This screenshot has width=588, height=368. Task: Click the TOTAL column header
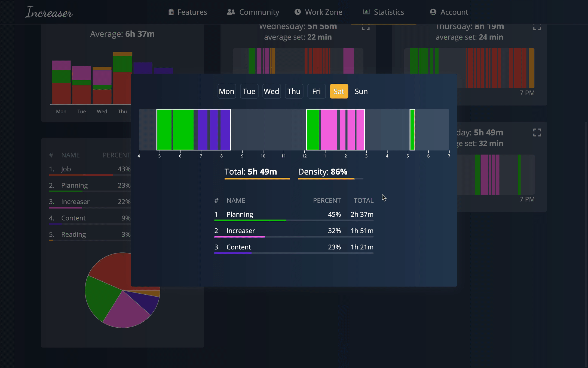pos(364,201)
